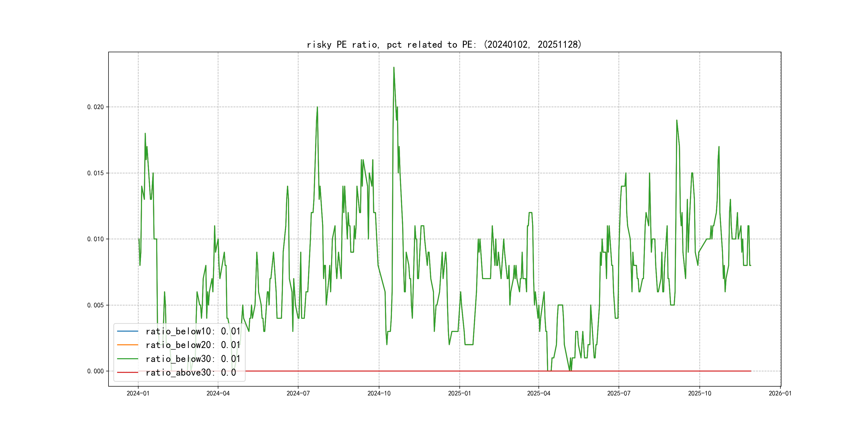
Task: Click the 2024-10 x-axis tick label
Action: tap(379, 393)
